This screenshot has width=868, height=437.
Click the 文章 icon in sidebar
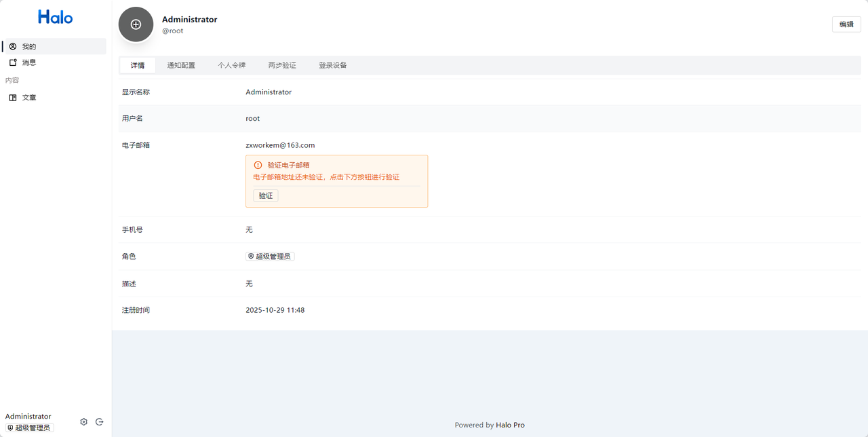(x=13, y=98)
